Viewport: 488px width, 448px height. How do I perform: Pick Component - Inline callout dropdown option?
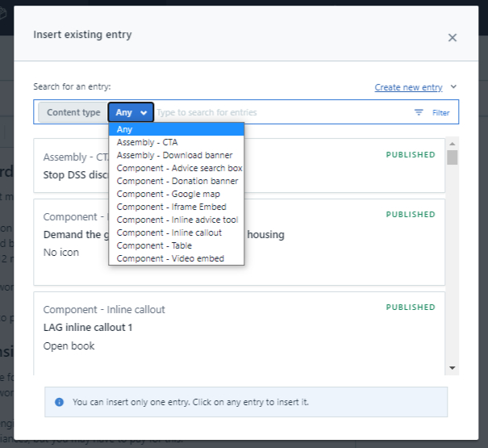point(176,232)
